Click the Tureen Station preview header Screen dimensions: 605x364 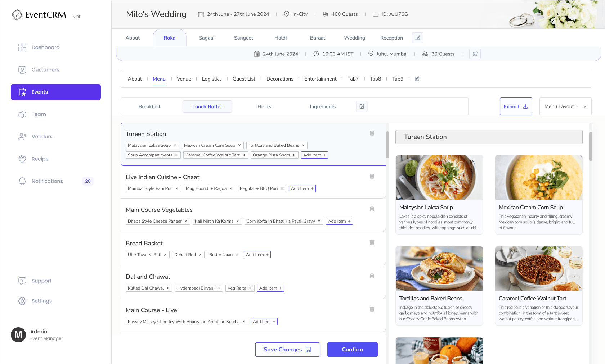tap(489, 137)
